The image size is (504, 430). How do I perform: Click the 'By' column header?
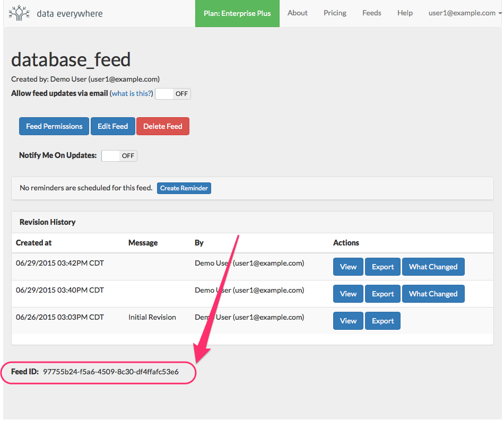(x=199, y=243)
